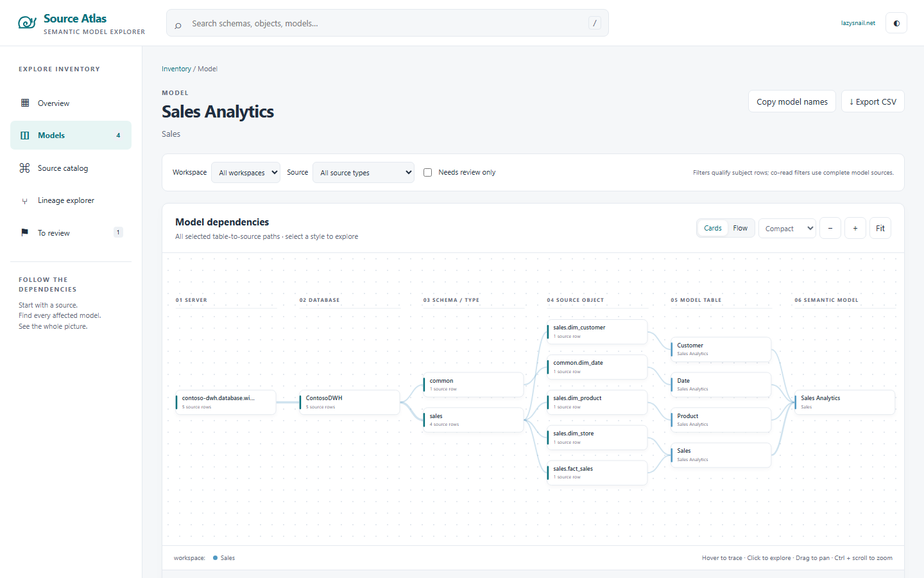This screenshot has width=924, height=578.
Task: Toggle dark theme with the half-circle button
Action: (896, 23)
